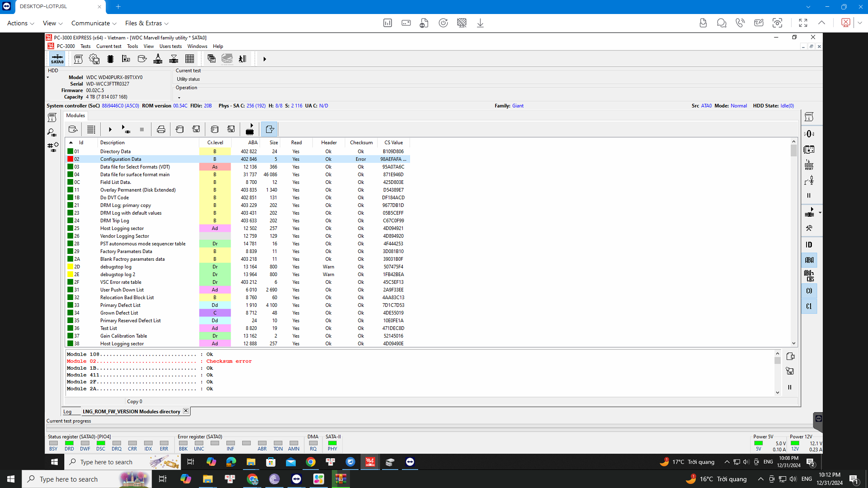
Task: Select the Directory Data module row
Action: point(238,151)
